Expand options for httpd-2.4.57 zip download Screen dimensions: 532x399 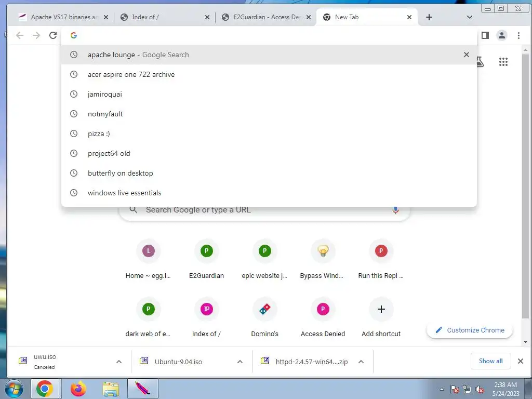coord(361,362)
